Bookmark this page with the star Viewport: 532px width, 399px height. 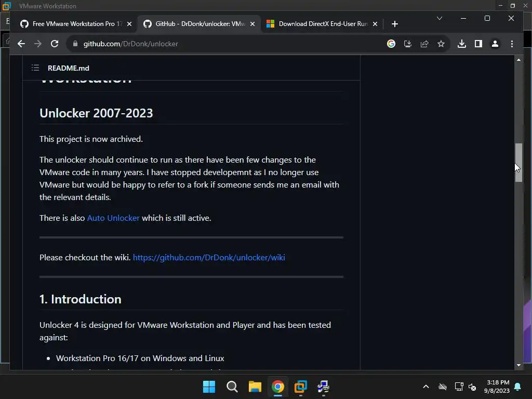coord(441,44)
